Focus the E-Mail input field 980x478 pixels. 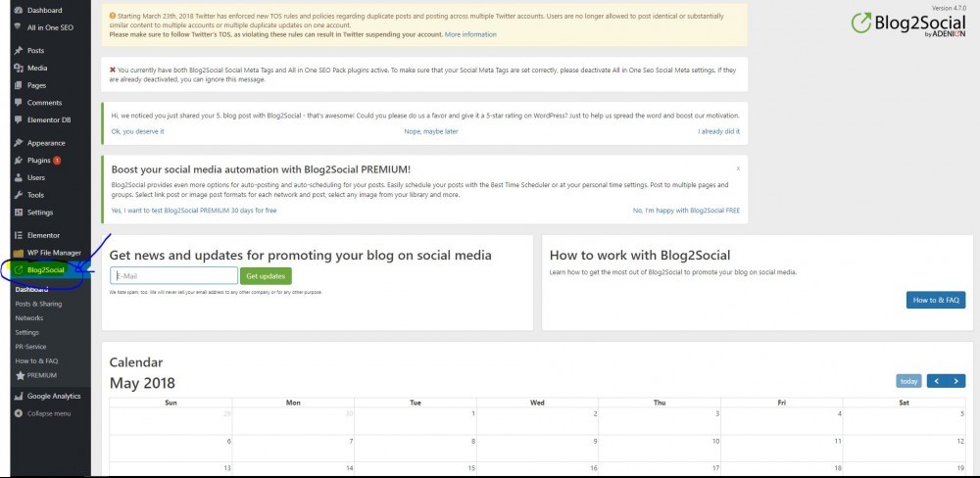pos(173,275)
